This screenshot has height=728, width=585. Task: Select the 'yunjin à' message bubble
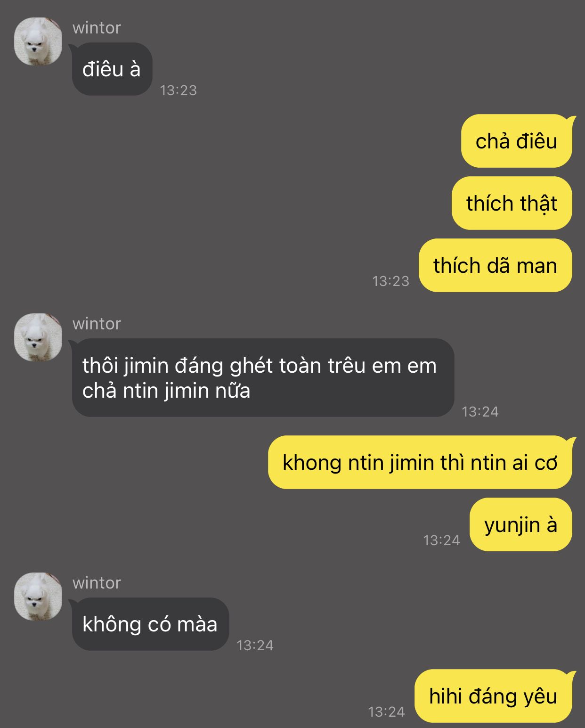521,524
